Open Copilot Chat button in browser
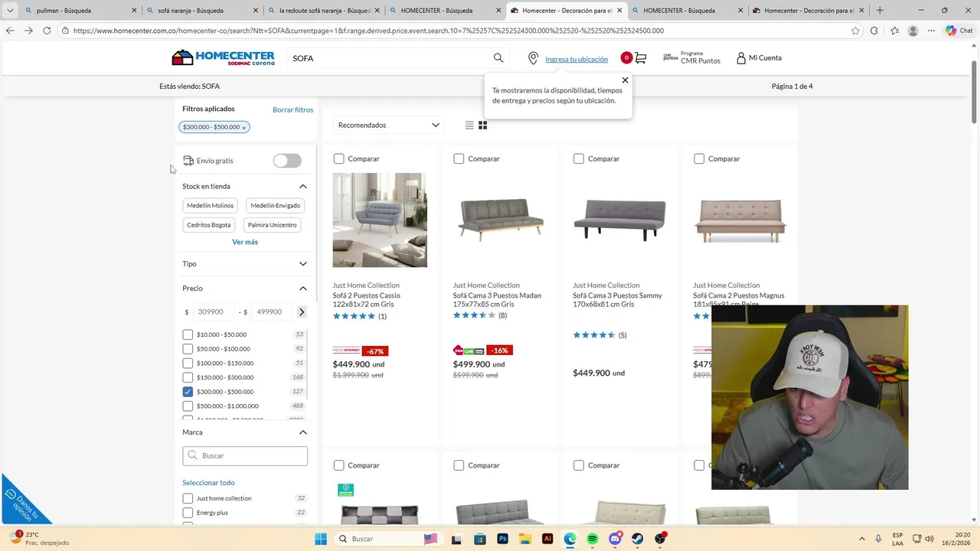The height and width of the screenshot is (551, 980). point(959,31)
